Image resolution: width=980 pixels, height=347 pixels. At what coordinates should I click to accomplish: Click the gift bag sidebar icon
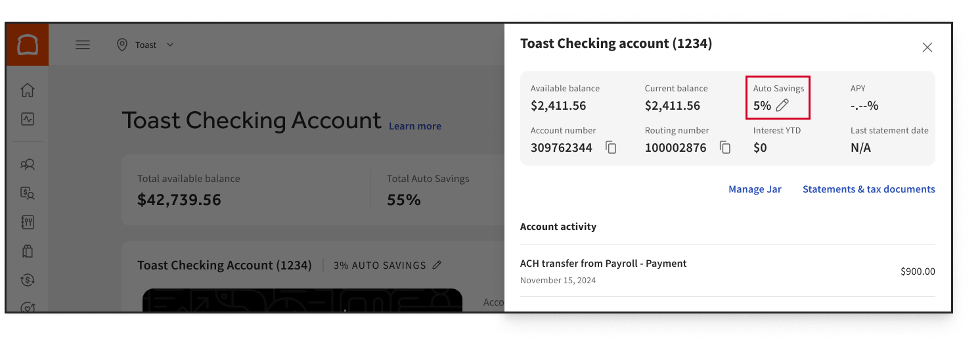click(x=28, y=250)
